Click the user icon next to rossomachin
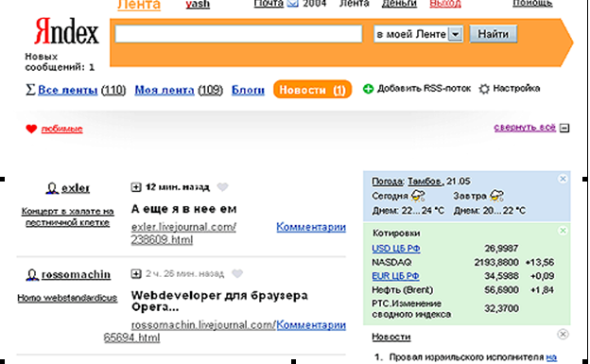Image resolution: width=590 pixels, height=364 pixels. [x=32, y=275]
